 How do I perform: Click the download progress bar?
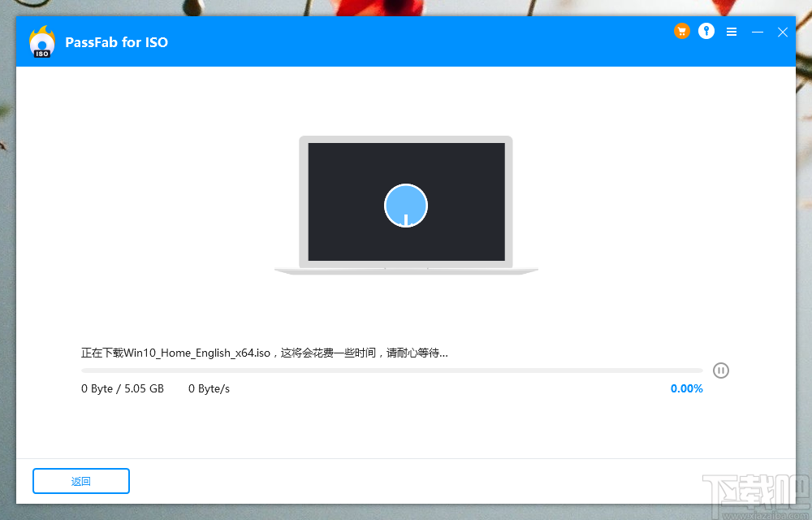[390, 370]
